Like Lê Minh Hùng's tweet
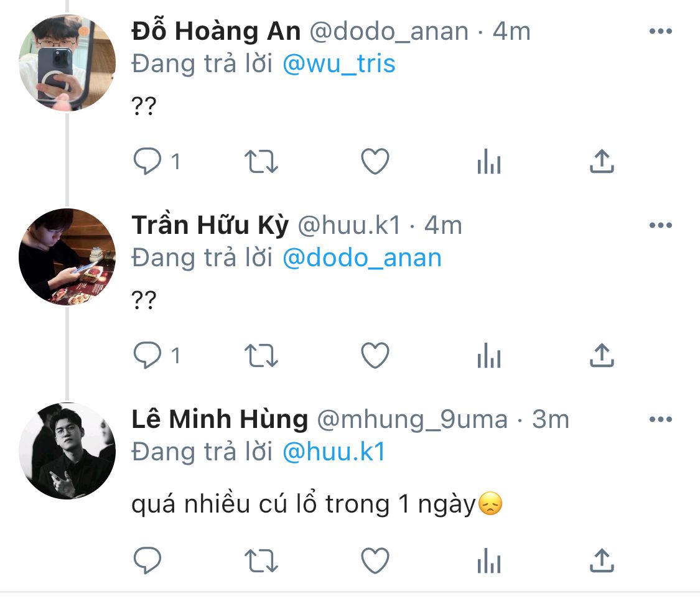 (375, 561)
